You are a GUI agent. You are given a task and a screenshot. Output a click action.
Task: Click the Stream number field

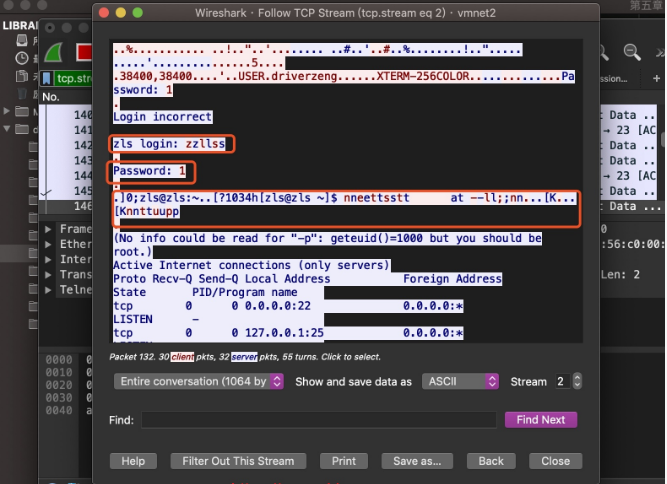[562, 381]
